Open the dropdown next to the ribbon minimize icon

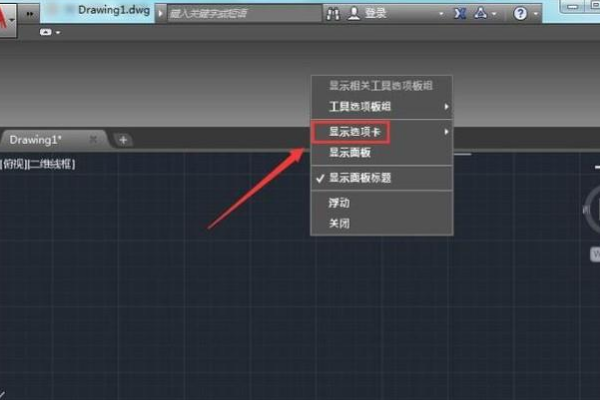tap(58, 33)
